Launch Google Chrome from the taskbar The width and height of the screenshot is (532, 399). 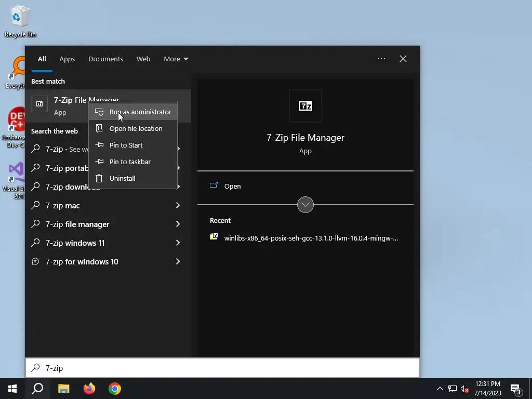pos(115,389)
